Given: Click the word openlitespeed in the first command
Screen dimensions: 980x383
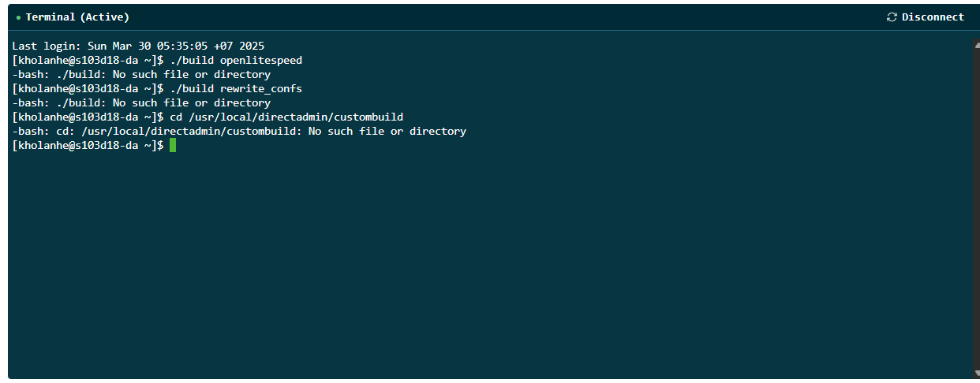Looking at the screenshot, I should click(261, 60).
